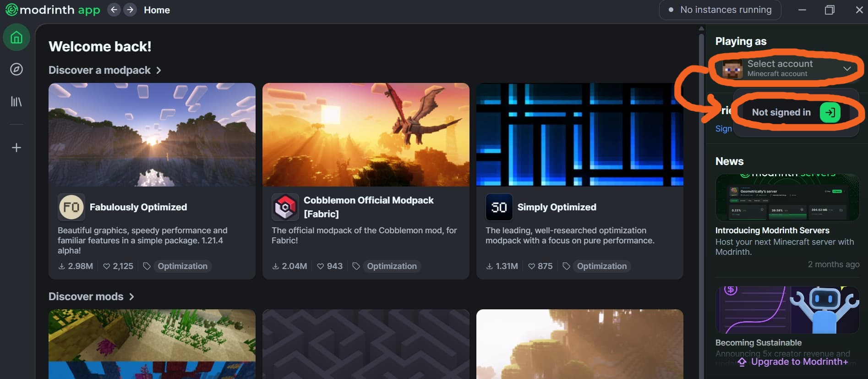Minimize the Modrinth app window
The height and width of the screenshot is (379, 868).
click(802, 10)
